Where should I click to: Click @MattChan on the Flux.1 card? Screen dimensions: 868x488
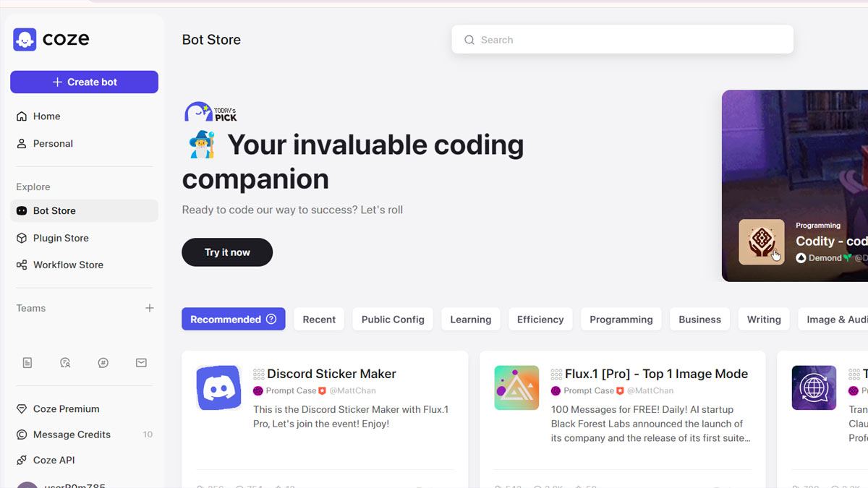[x=650, y=390]
